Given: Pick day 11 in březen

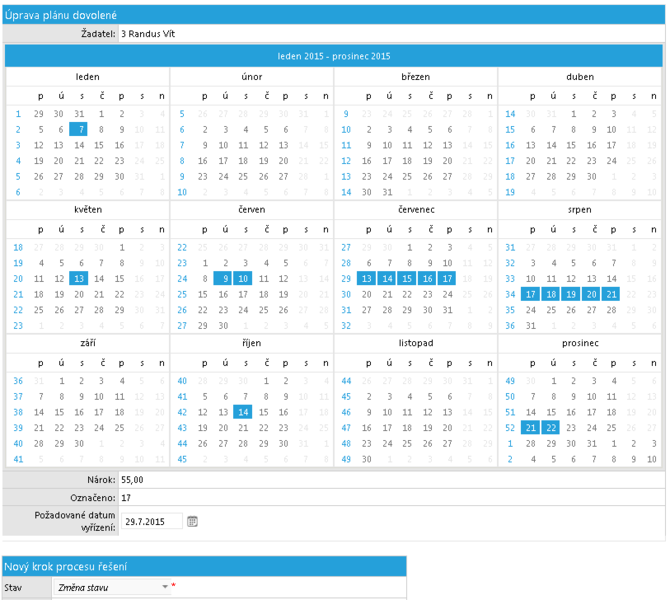Looking at the screenshot, I should [407, 145].
